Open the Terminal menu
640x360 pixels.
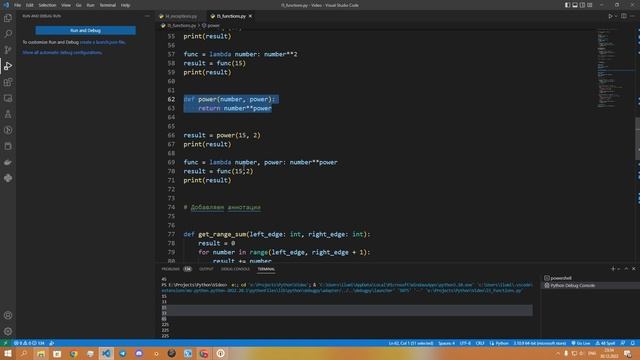[108, 5]
